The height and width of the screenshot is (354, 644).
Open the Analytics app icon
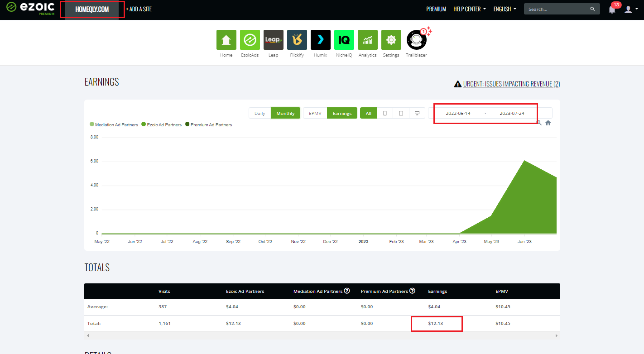[368, 40]
